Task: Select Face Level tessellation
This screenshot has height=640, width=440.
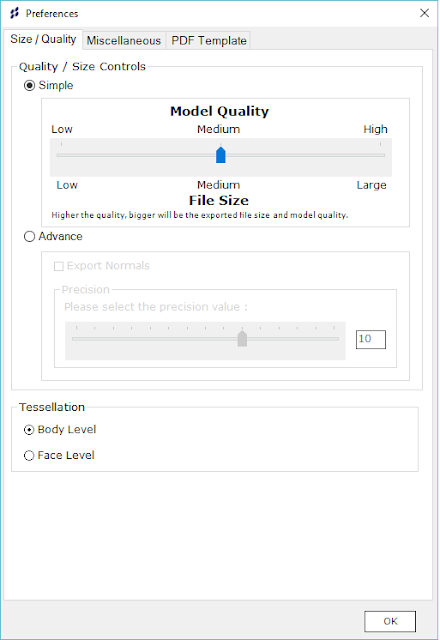Action: coord(29,456)
